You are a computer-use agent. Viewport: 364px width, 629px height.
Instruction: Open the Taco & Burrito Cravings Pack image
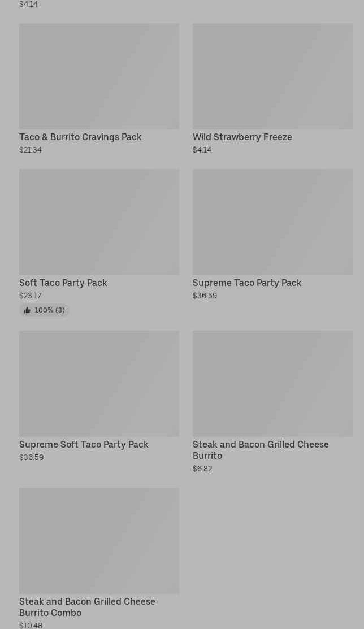tap(99, 76)
